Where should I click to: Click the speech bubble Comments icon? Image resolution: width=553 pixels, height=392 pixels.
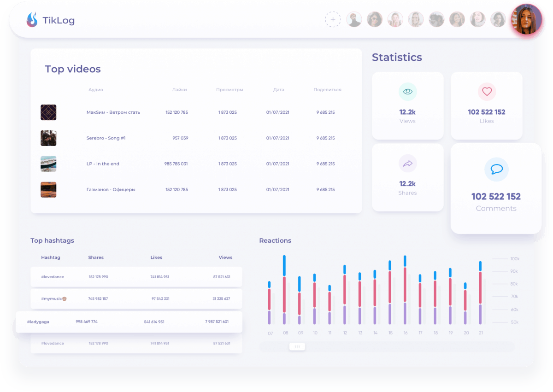pos(496,170)
